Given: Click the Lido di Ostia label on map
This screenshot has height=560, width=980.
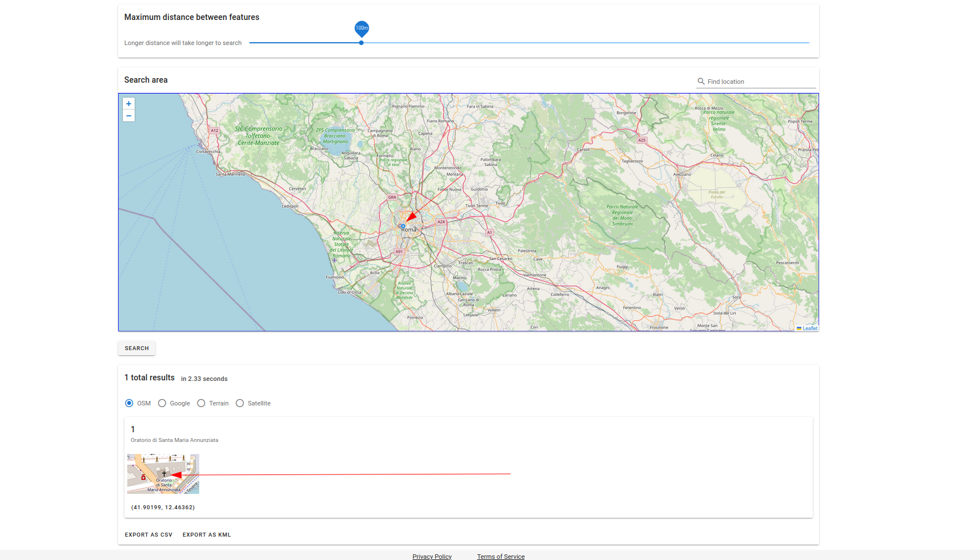Looking at the screenshot, I should [x=349, y=293].
